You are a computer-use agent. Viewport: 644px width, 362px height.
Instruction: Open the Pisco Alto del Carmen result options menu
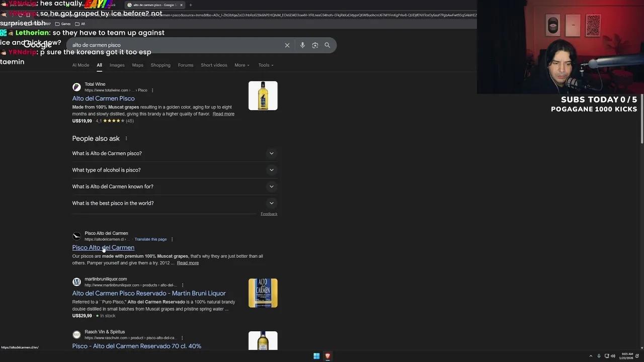[172, 239]
